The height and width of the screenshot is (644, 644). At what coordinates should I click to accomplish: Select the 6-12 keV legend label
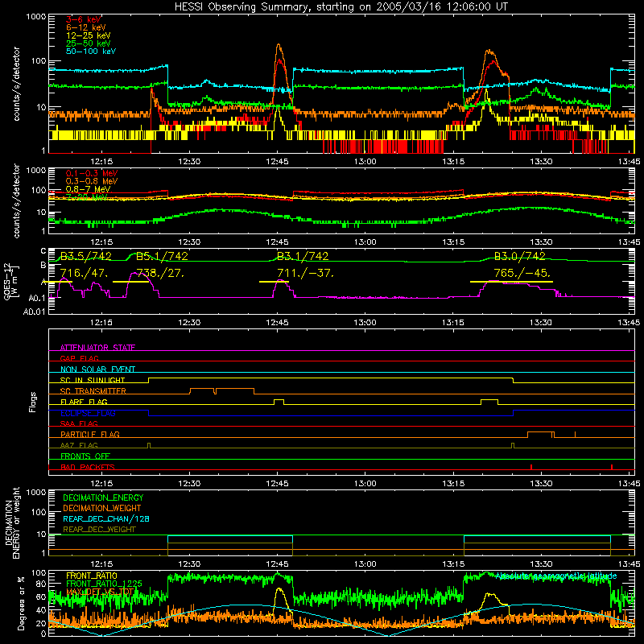86,27
